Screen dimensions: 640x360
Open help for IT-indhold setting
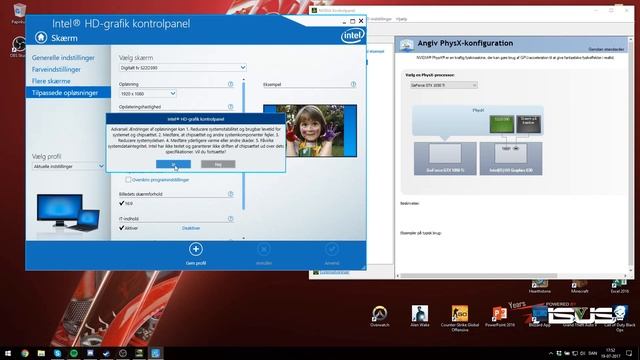coord(231,219)
